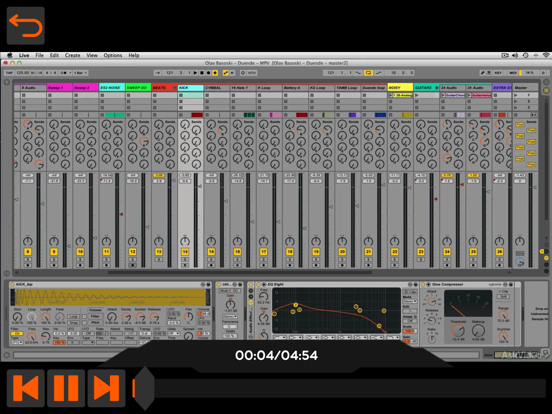The image size is (552, 414).
Task: Open the Edit menu
Action: [x=54, y=55]
